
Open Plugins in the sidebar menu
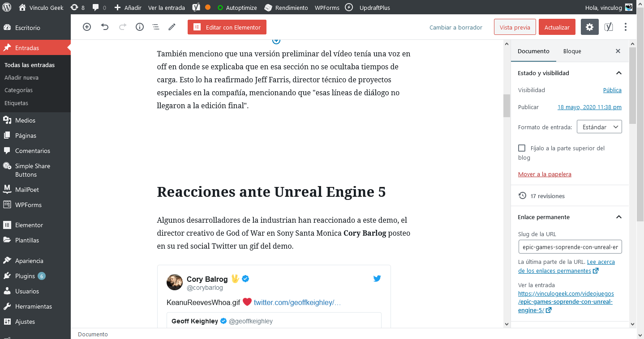click(25, 276)
